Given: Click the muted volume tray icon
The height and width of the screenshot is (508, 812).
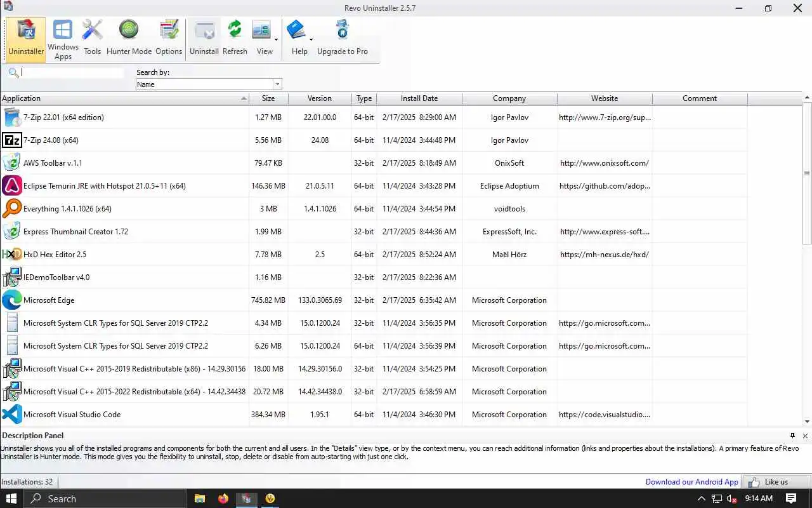Looking at the screenshot, I should (732, 498).
